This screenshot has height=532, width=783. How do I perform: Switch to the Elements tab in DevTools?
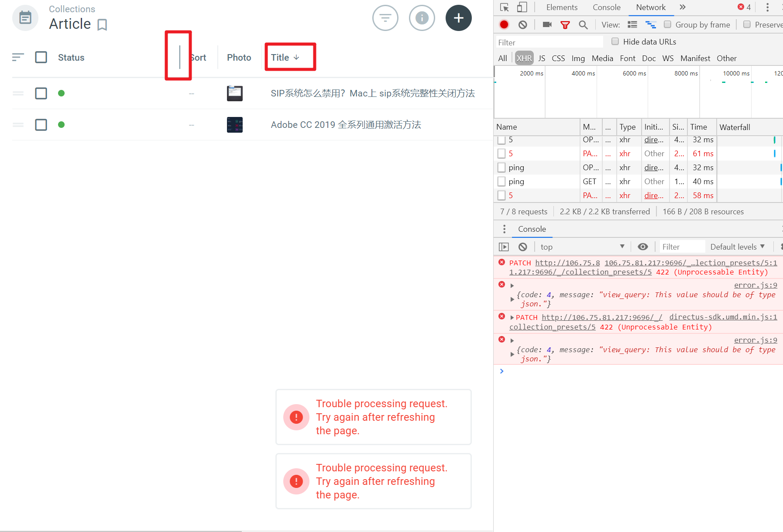click(561, 7)
